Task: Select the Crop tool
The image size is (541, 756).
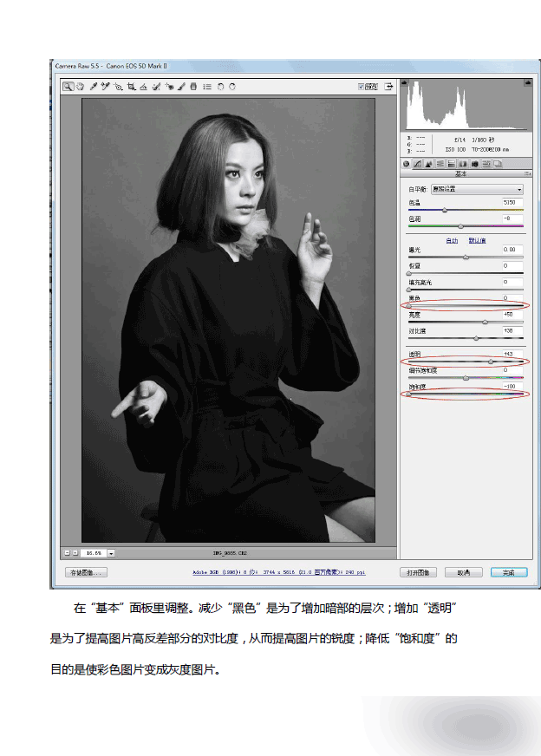Action: [131, 87]
